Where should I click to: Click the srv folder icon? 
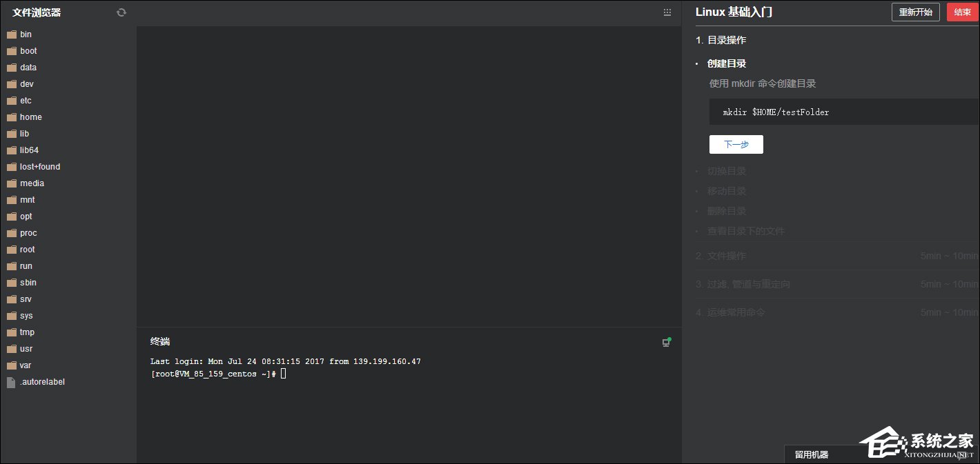pyautogui.click(x=11, y=299)
